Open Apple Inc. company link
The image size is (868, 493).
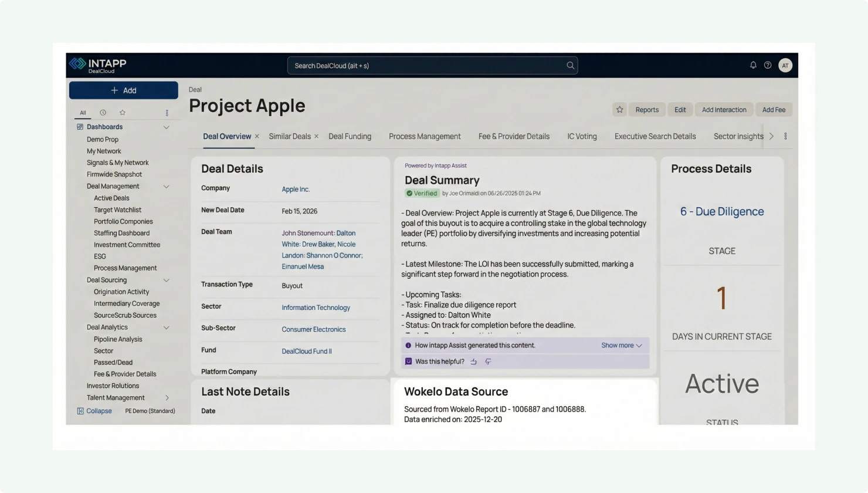(x=296, y=190)
